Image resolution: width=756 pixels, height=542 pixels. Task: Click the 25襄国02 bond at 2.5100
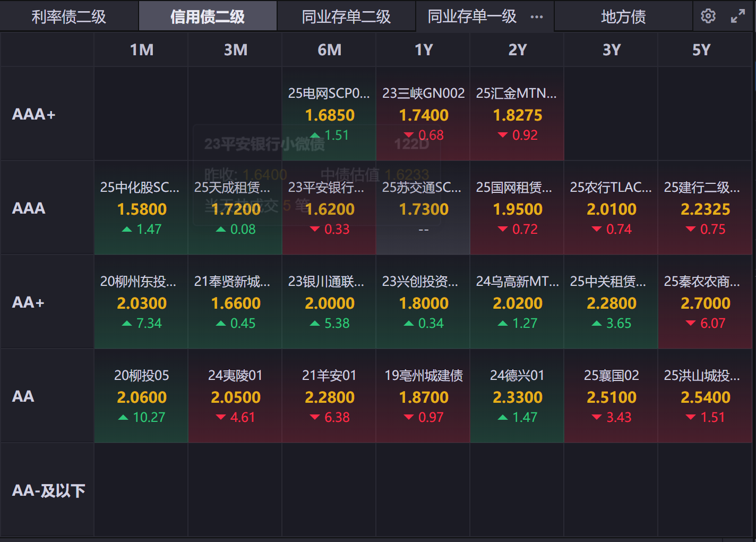coord(611,396)
